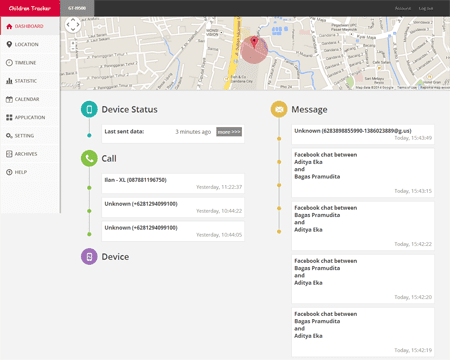450x360 pixels.
Task: Click the Device Status heading
Action: tap(129, 109)
